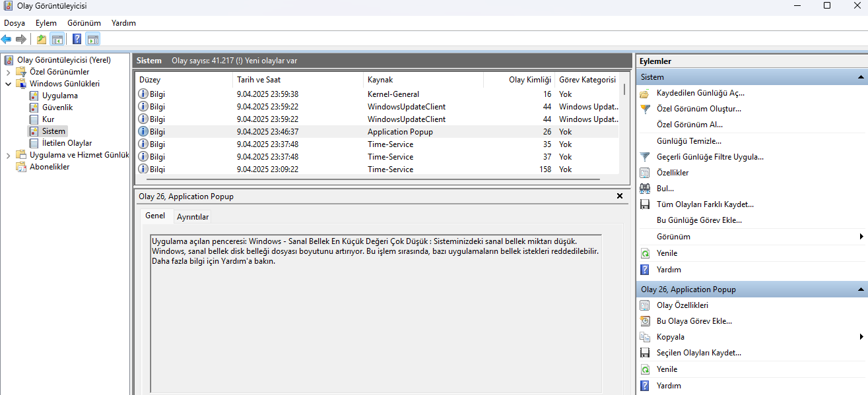
Task: Expand the Özel Görünümler tree node
Action: pyautogui.click(x=8, y=72)
